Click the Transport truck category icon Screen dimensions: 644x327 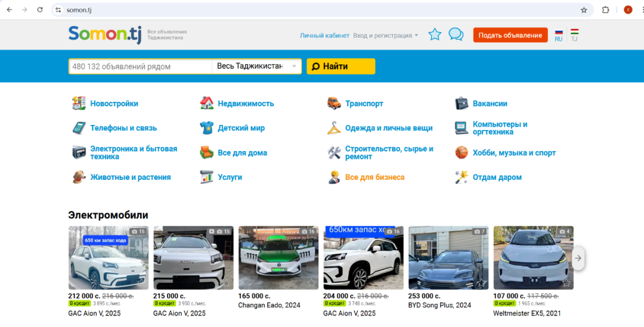[x=334, y=103]
